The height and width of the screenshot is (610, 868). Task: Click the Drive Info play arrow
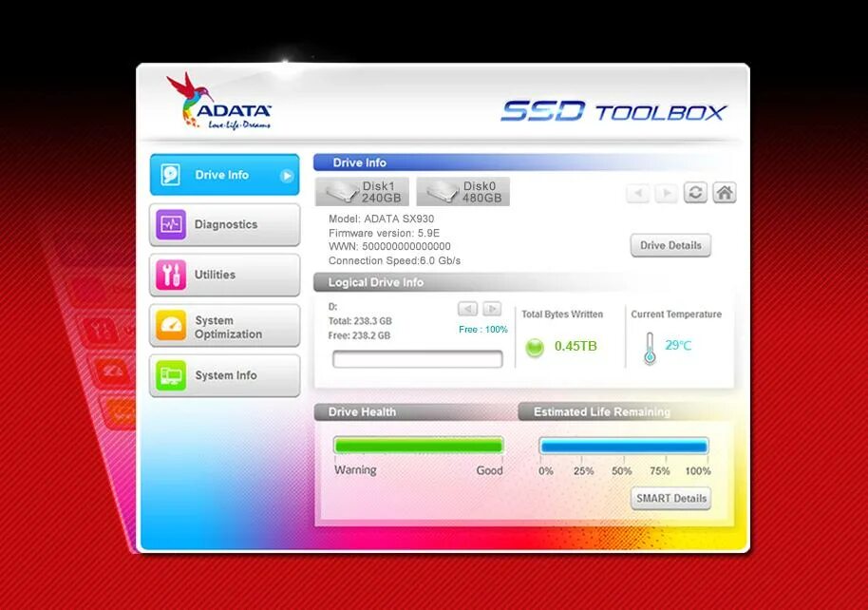click(x=287, y=176)
